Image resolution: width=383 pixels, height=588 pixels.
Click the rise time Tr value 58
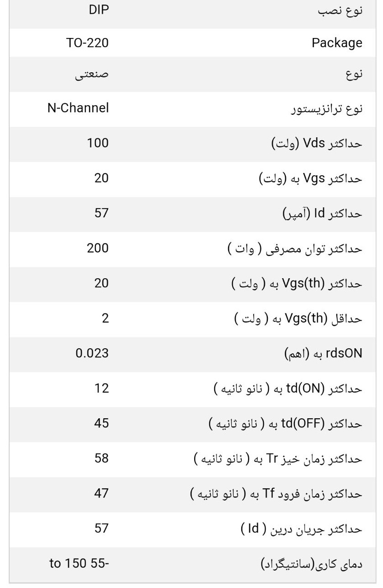point(101,458)
